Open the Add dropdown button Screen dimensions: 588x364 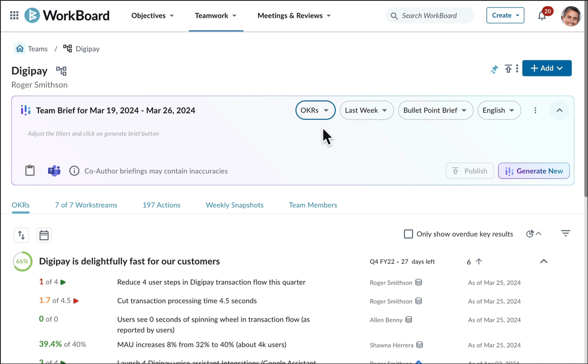(547, 68)
